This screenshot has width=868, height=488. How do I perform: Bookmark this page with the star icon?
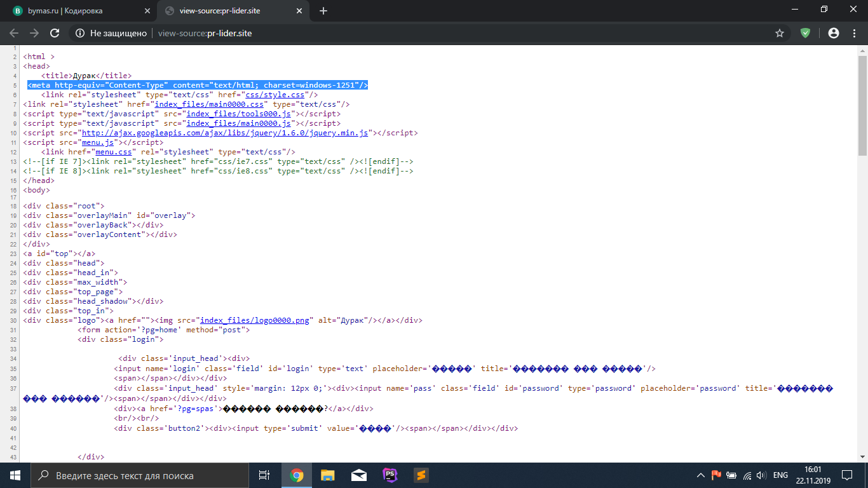tap(780, 33)
